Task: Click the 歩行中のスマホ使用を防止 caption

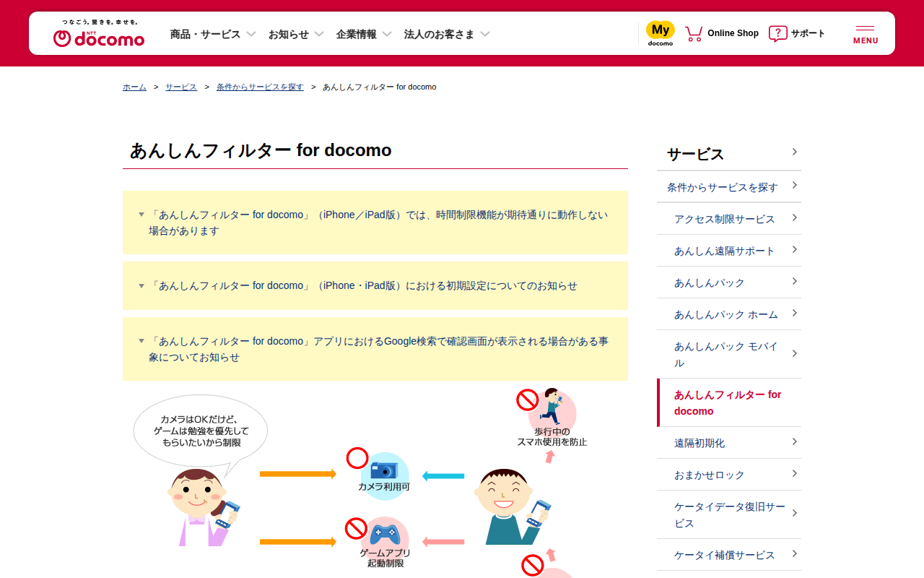Action: point(552,437)
